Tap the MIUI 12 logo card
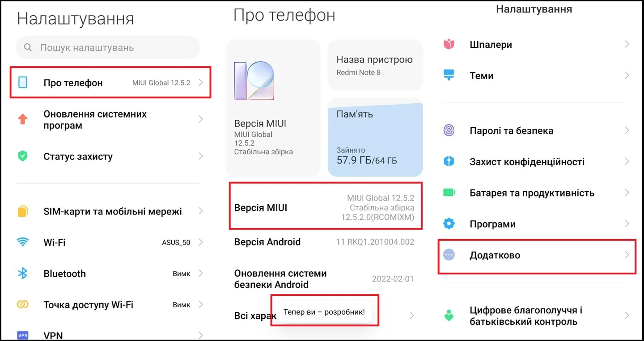The height and width of the screenshot is (341, 644). (273, 108)
